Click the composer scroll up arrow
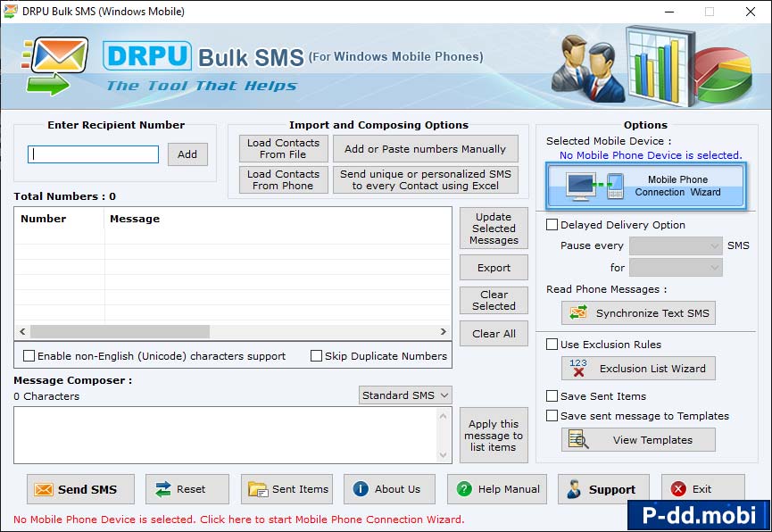This screenshot has width=772, height=532. click(x=443, y=416)
